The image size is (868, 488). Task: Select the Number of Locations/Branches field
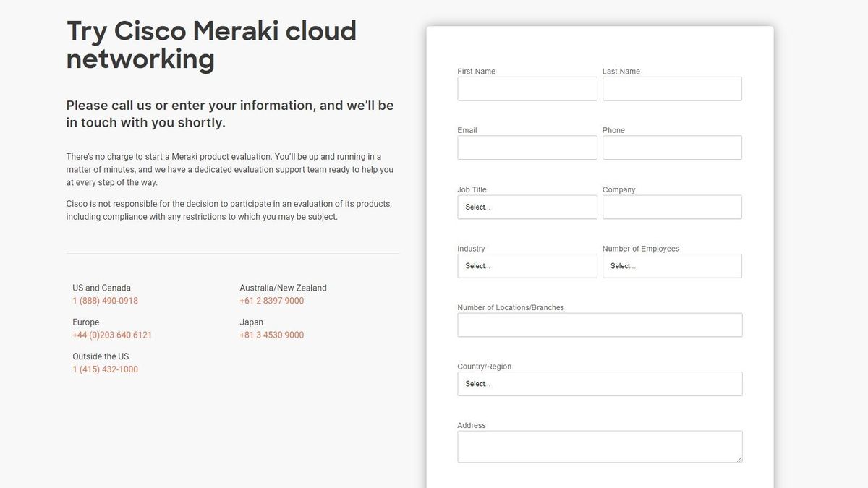tap(600, 325)
